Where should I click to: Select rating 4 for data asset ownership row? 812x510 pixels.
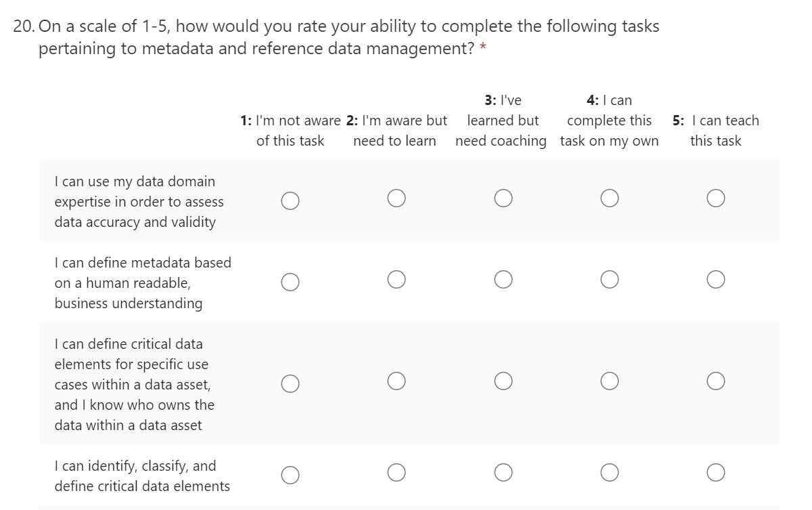[609, 381]
